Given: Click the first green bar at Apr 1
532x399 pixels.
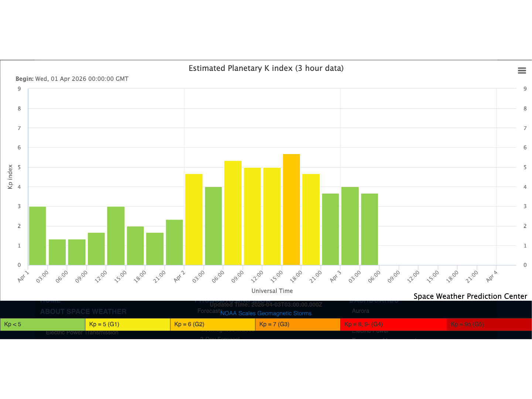Looking at the screenshot, I should (x=38, y=236).
